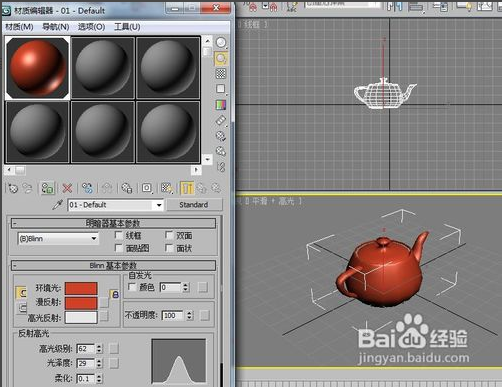Click Select by Material icon
The height and width of the screenshot is (387, 502).
click(x=221, y=151)
